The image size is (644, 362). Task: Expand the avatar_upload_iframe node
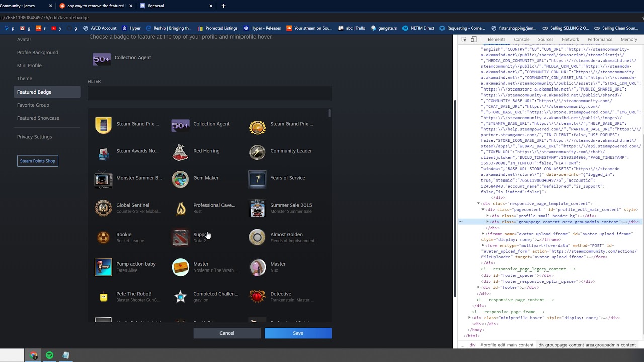(x=483, y=234)
